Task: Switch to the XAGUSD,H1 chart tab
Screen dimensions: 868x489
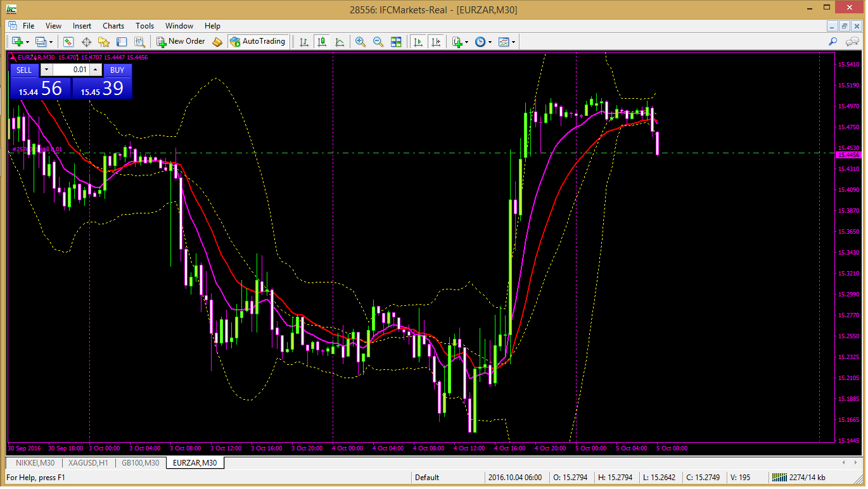Action: click(x=89, y=463)
